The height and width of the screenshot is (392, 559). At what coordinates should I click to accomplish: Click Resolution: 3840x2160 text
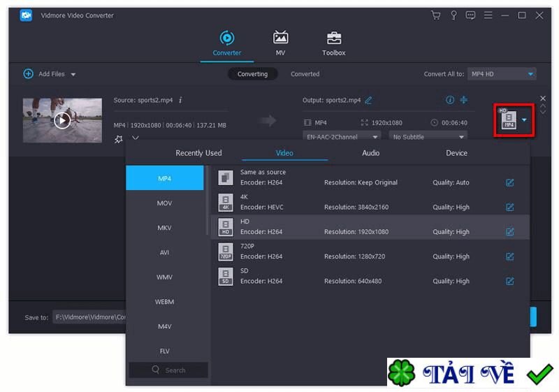(x=356, y=207)
